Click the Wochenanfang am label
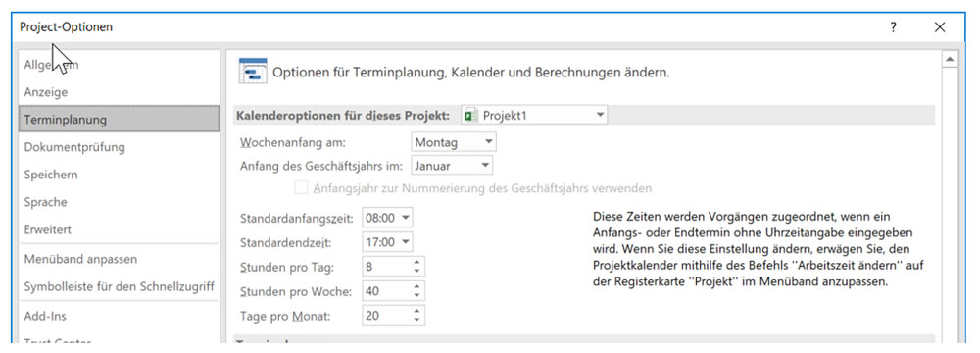Image resolution: width=980 pixels, height=353 pixels. [292, 143]
